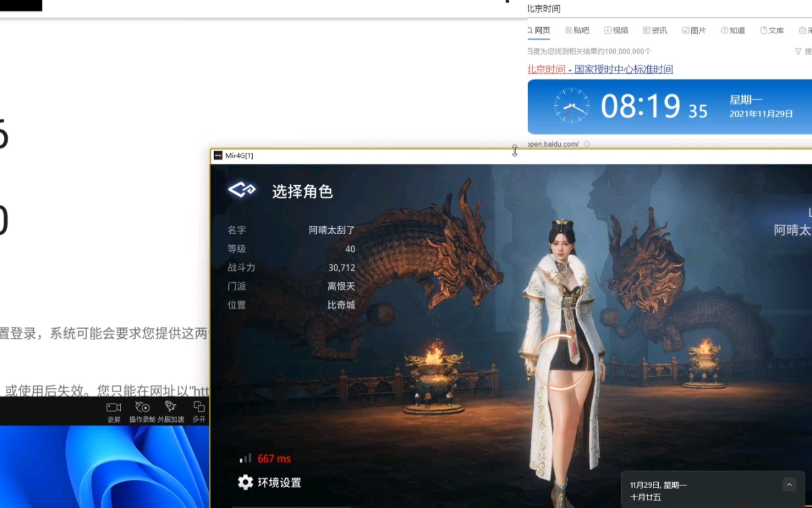
Task: Click the analog clock icon in Baidu
Action: [x=571, y=106]
